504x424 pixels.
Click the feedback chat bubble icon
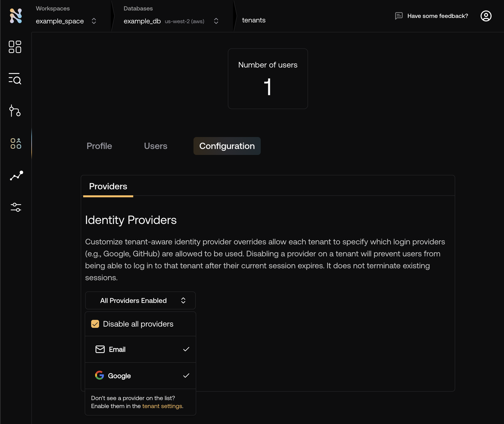(399, 16)
